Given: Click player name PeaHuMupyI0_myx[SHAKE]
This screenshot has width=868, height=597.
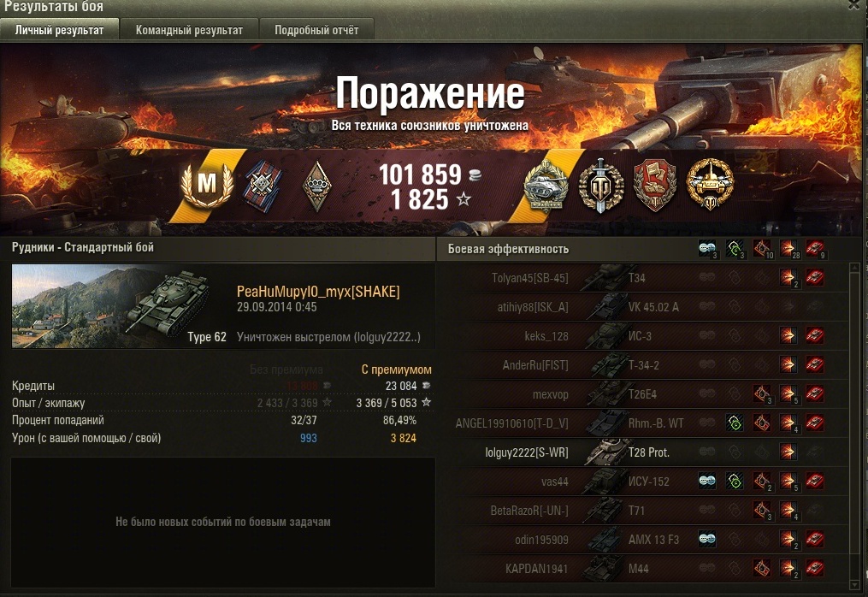Looking at the screenshot, I should [318, 292].
